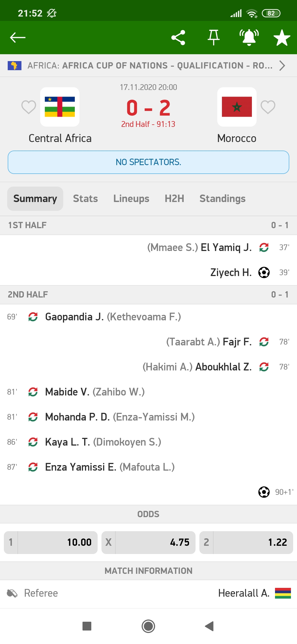
Task: Select draw odds 4.75
Action: (x=148, y=542)
